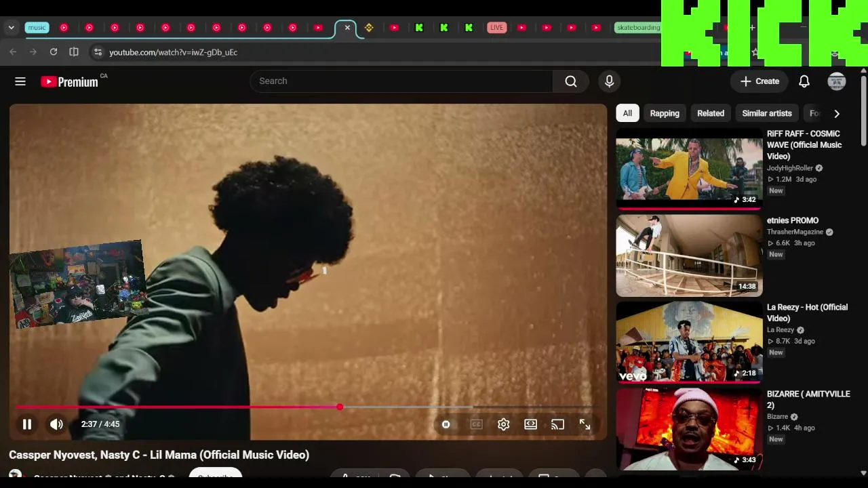Visit the JodyHighRoller channel
Viewport: 868px width, 488px height.
click(790, 168)
